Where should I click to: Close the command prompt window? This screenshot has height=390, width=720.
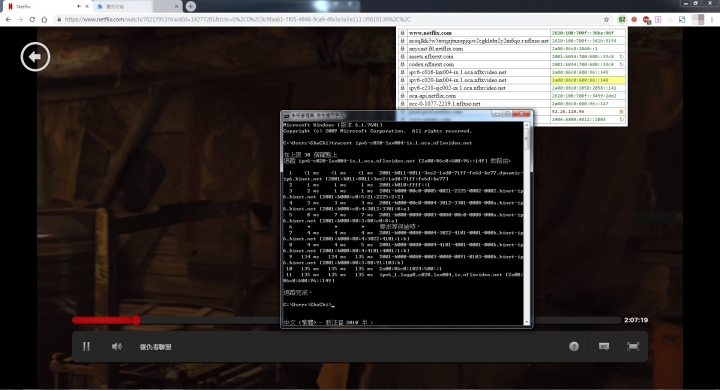(522, 114)
